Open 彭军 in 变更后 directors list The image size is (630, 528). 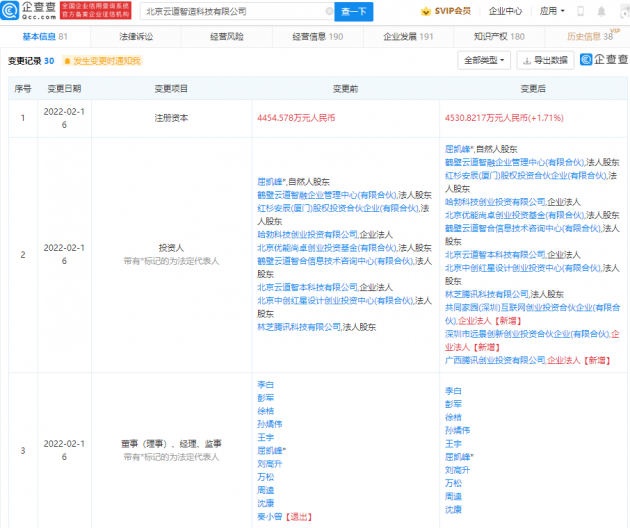453,404
